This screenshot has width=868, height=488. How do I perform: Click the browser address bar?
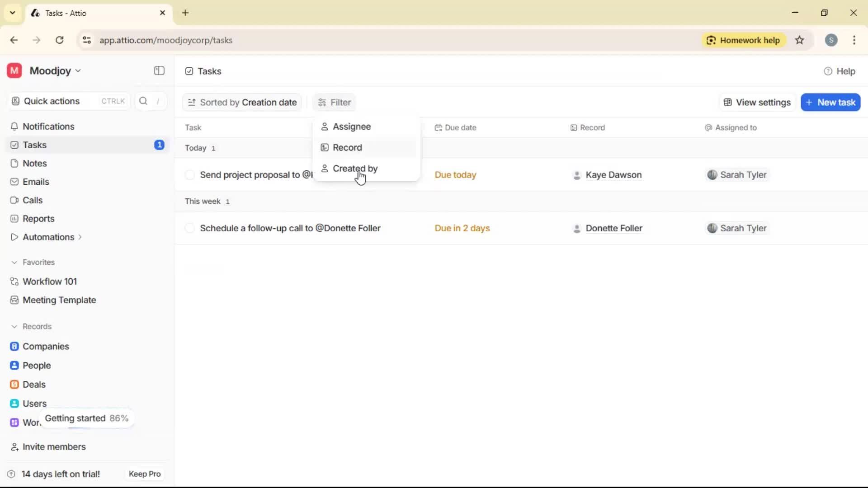pos(389,40)
